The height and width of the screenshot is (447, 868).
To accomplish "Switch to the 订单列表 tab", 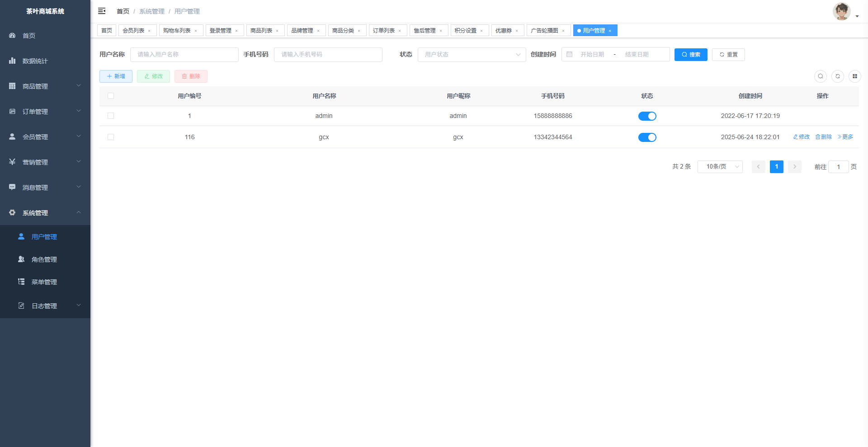I will tap(384, 31).
